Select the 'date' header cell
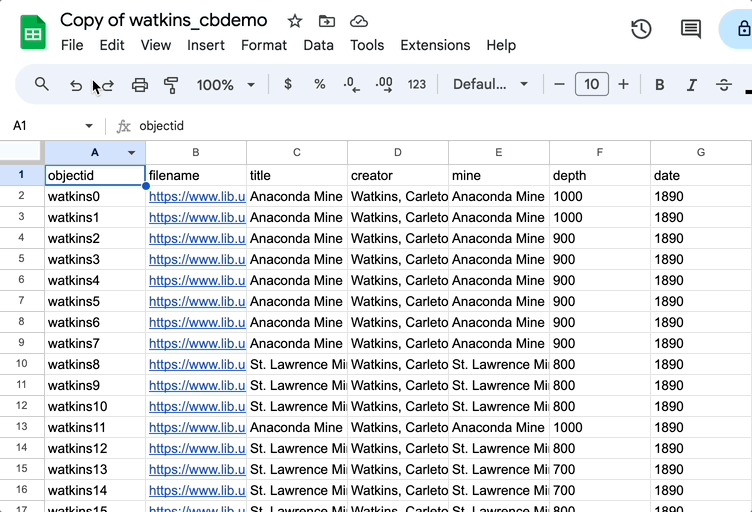The height and width of the screenshot is (512, 752). (x=701, y=175)
